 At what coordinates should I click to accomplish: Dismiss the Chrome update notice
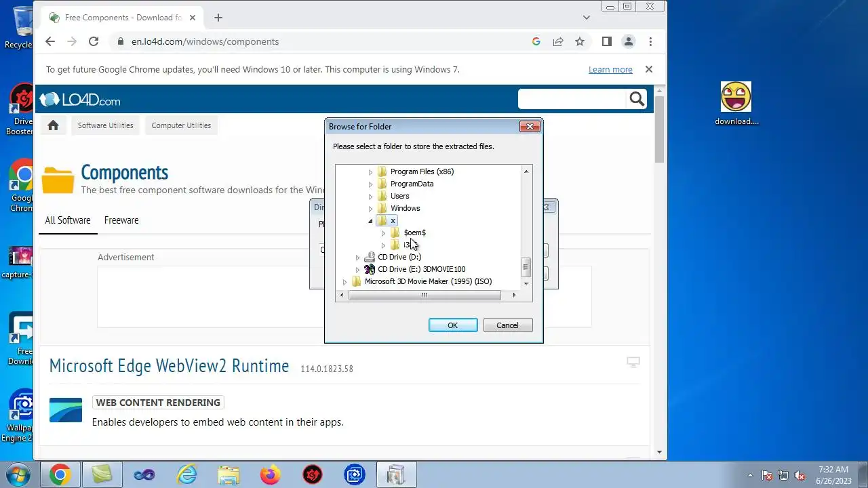pyautogui.click(x=649, y=69)
